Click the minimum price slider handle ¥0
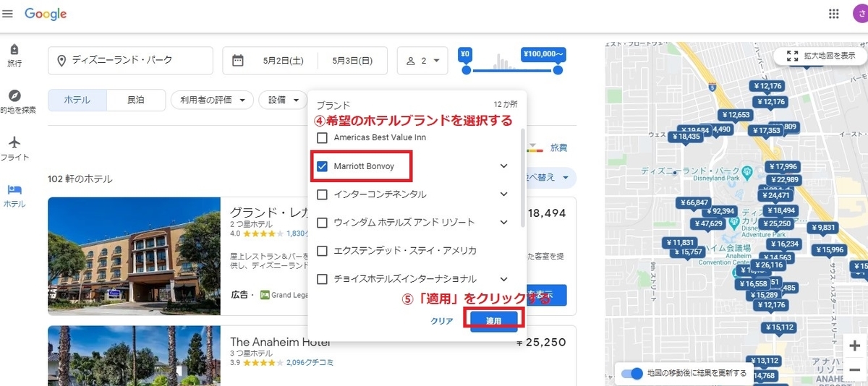 466,70
